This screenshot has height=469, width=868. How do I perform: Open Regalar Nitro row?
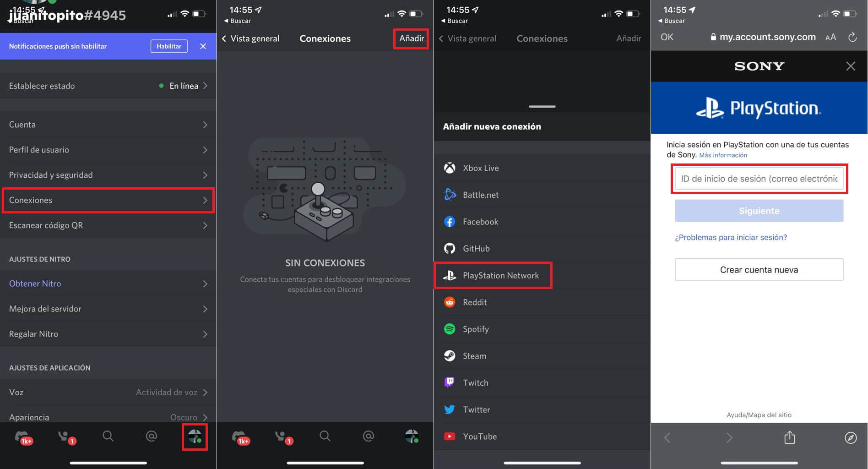[x=108, y=334]
